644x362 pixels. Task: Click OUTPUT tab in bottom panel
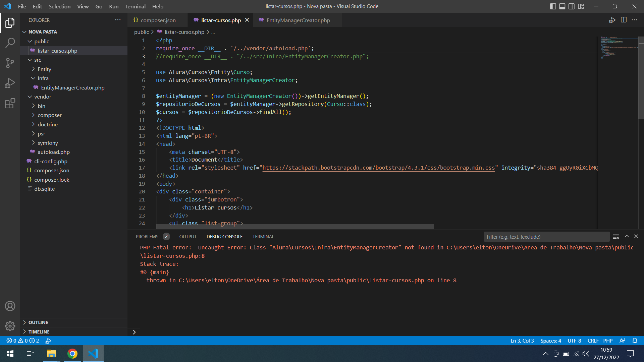pos(188,236)
